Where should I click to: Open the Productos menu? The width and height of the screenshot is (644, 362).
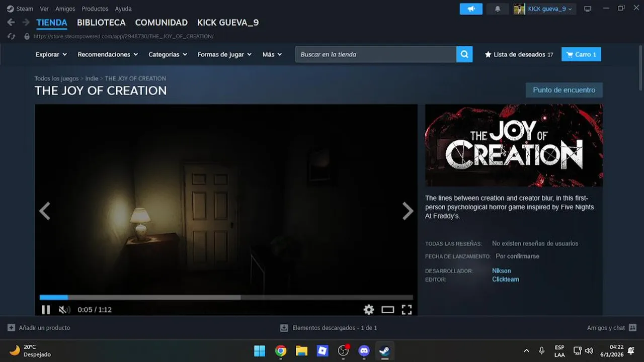tap(95, 9)
